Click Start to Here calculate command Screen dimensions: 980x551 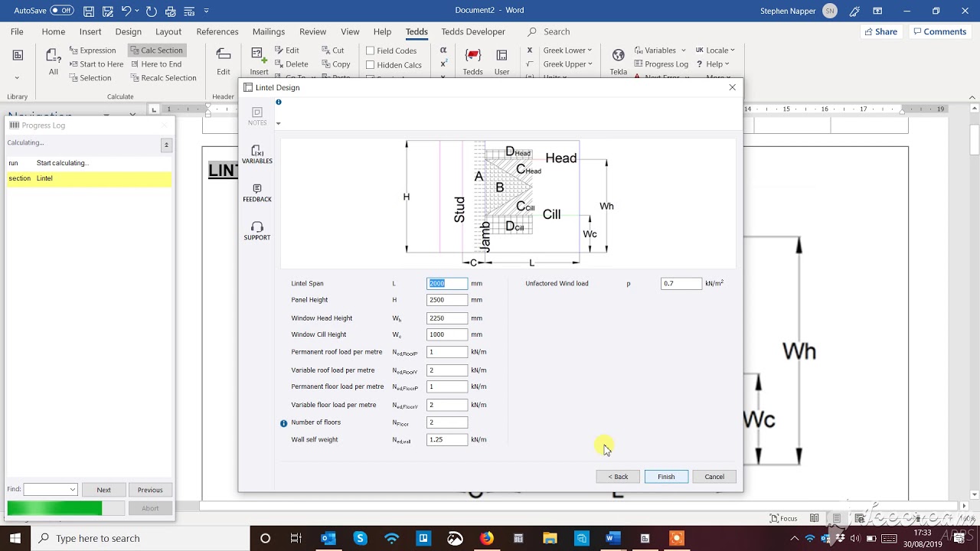pos(96,64)
